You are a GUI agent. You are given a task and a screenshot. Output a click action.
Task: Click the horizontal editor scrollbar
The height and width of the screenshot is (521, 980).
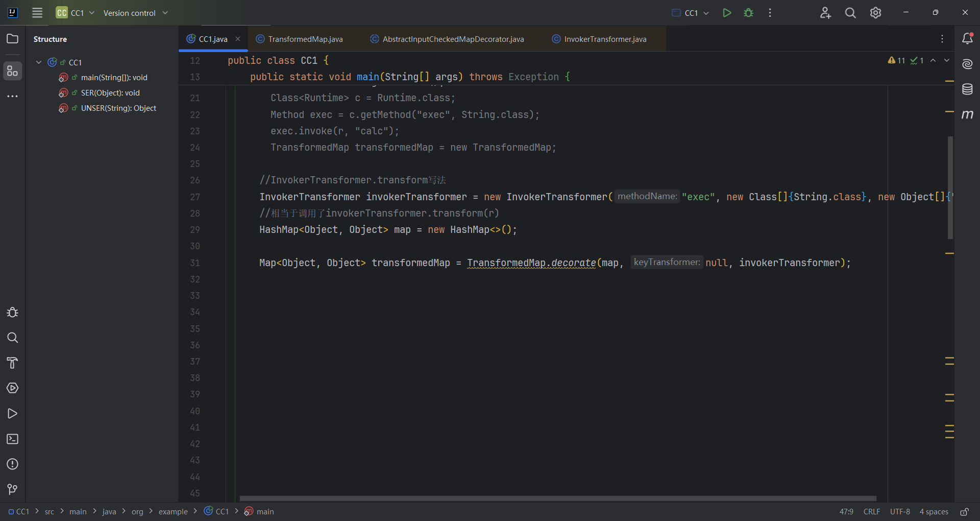pyautogui.click(x=558, y=499)
